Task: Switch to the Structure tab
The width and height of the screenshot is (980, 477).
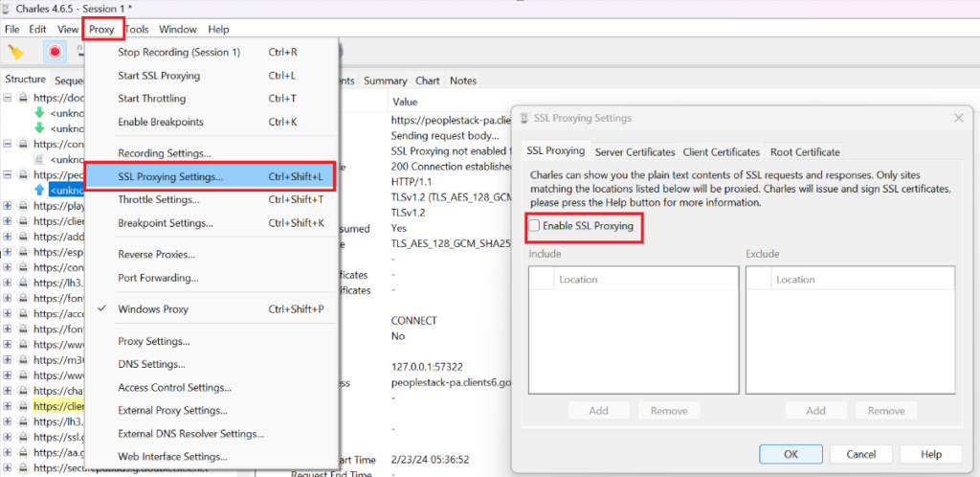Action: (x=26, y=79)
